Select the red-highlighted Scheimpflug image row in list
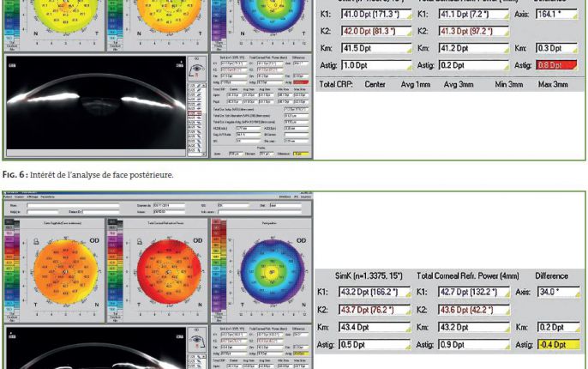Viewport: 588px width, 369px height. tap(195, 113)
